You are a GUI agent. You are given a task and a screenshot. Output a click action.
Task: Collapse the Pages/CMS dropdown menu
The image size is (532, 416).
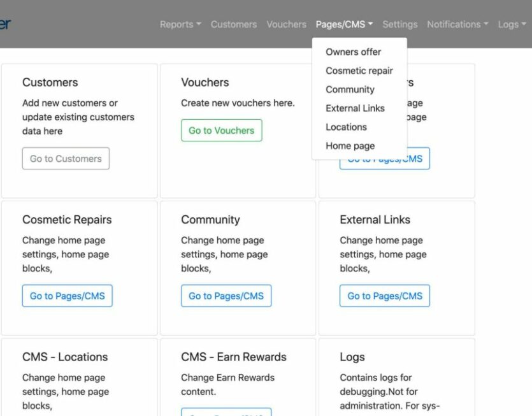[x=344, y=24]
